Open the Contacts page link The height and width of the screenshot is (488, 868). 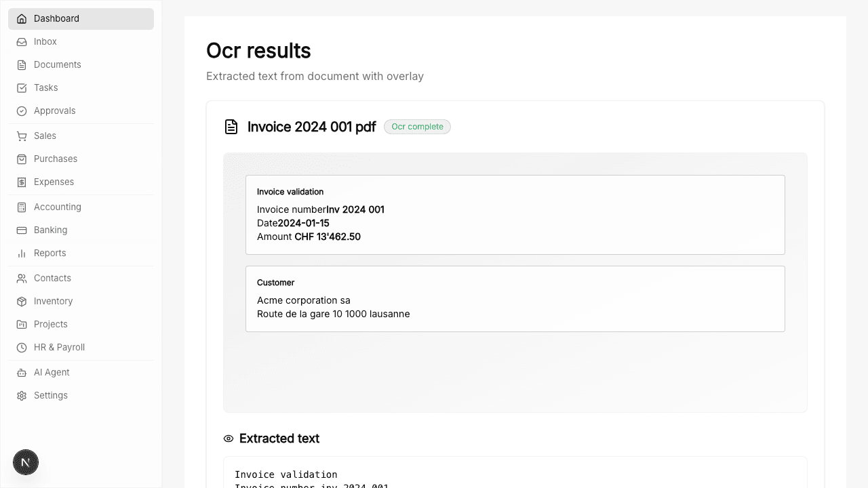tap(52, 279)
